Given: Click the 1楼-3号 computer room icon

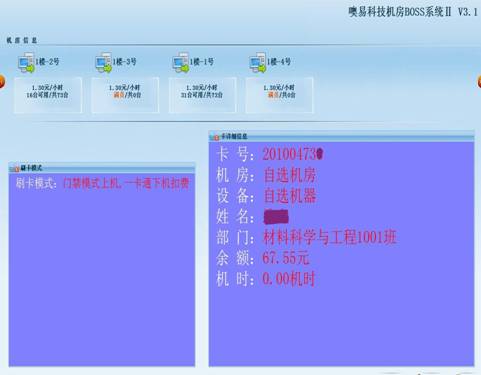Looking at the screenshot, I should tap(104, 62).
